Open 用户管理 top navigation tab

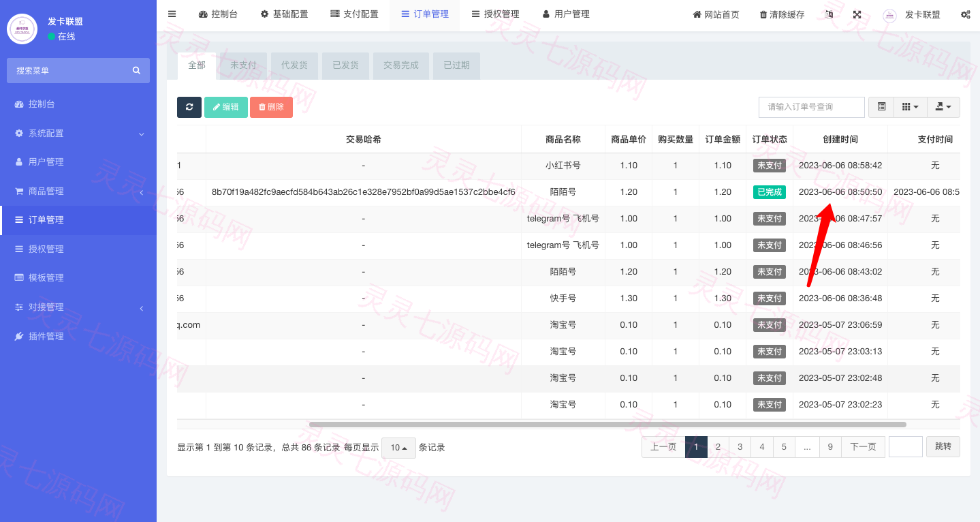(566, 14)
